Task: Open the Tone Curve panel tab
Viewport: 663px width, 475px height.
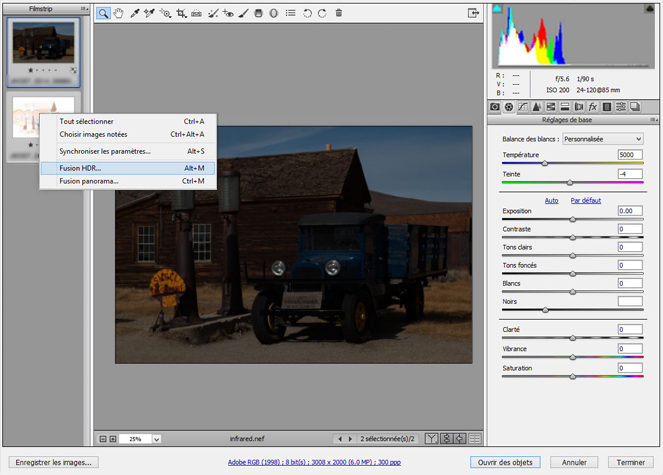Action: click(523, 106)
